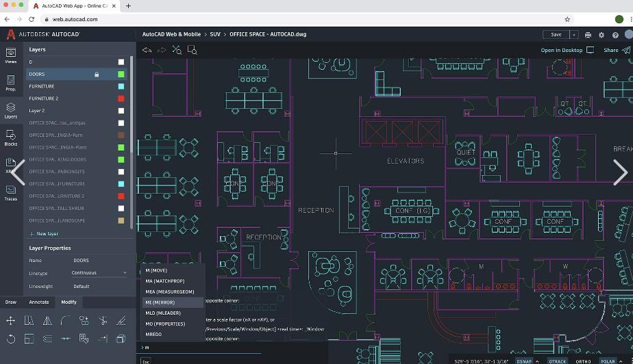This screenshot has width=633, height=364.
Task: Open the Save button dropdown arrow
Action: click(574, 35)
